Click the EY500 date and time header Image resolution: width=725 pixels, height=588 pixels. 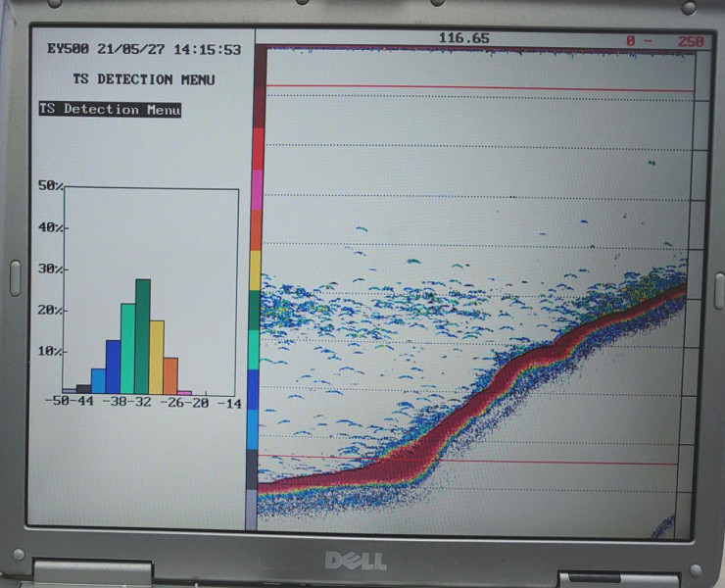coord(143,49)
